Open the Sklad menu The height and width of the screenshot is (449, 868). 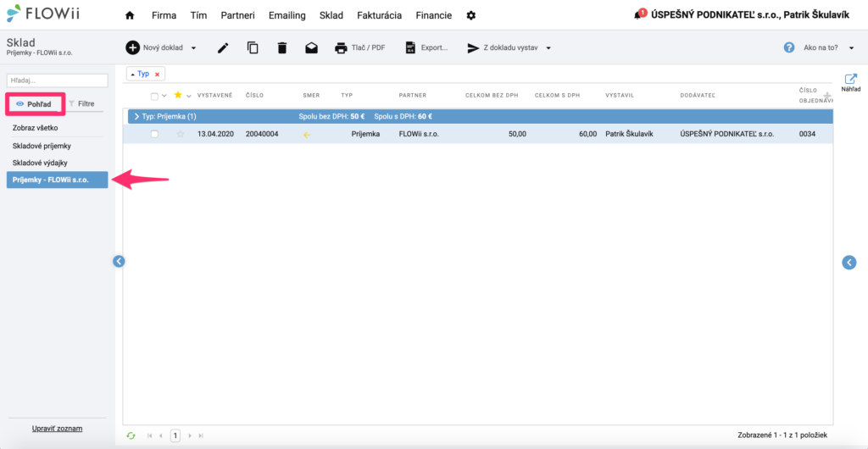point(331,15)
